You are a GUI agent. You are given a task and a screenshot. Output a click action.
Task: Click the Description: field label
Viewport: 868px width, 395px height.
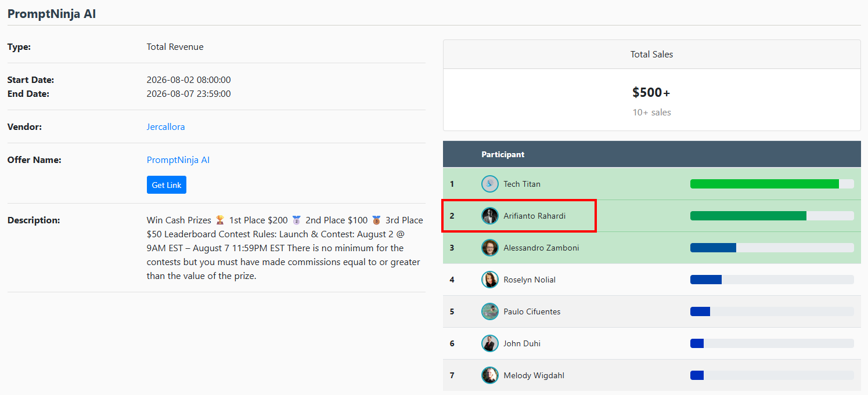tap(34, 220)
